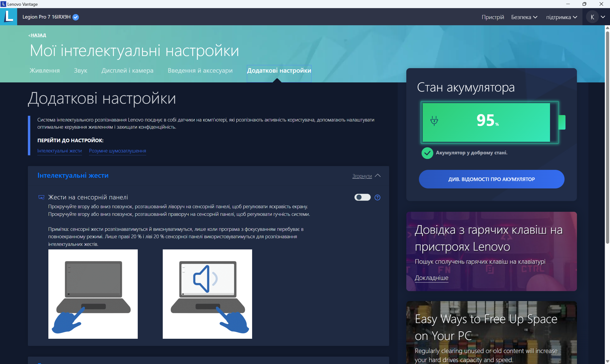Viewport: 610px width, 364px height.
Task: Open the volume gesture illustration
Action: (207, 294)
